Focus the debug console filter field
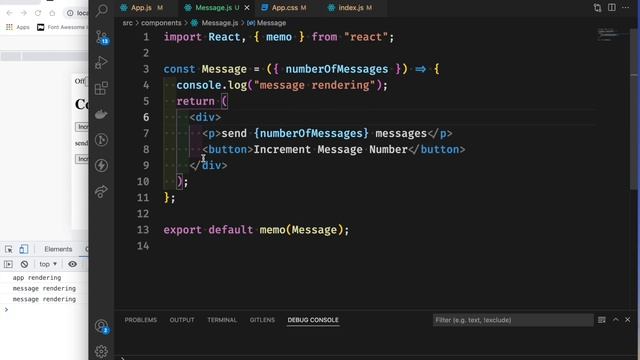 513,320
